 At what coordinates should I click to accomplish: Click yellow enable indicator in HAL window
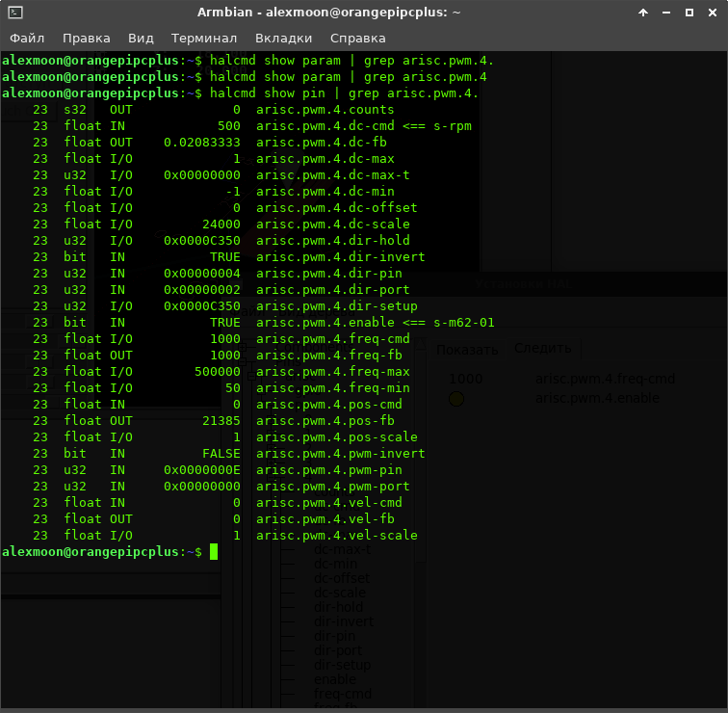tap(456, 399)
